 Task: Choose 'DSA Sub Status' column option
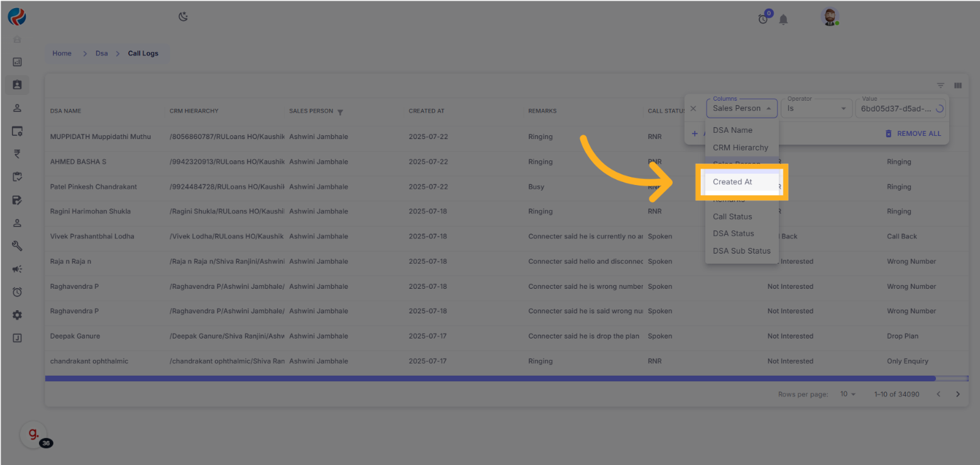tap(741, 250)
